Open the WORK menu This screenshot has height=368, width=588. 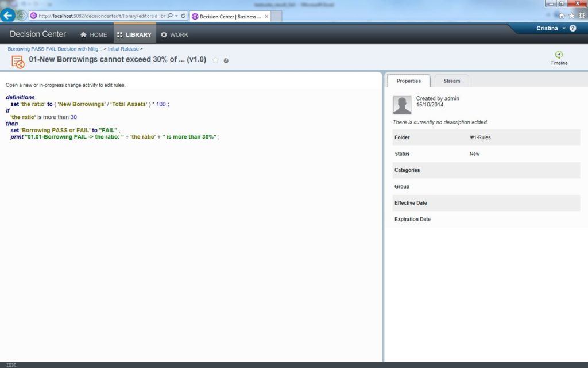[x=174, y=34]
